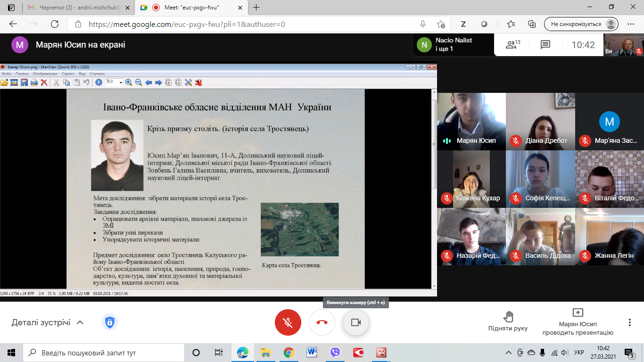Open the participants list icon
The image size is (644, 362).
(x=512, y=45)
